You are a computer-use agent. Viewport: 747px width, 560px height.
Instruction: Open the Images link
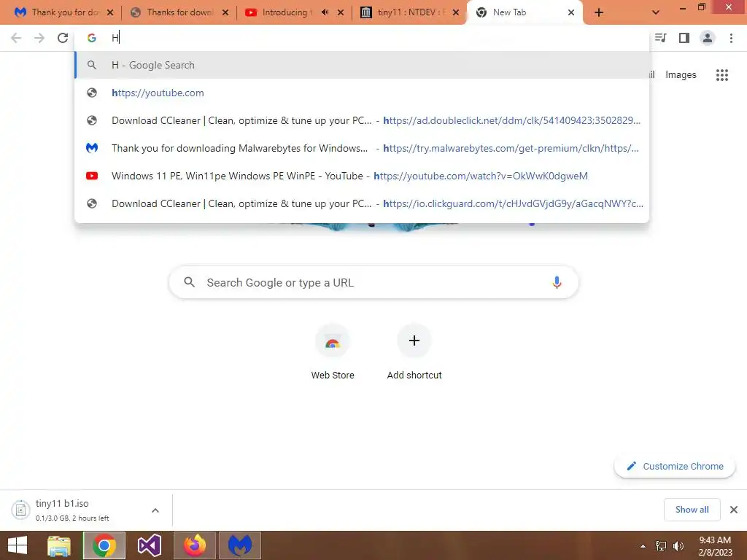tap(681, 75)
